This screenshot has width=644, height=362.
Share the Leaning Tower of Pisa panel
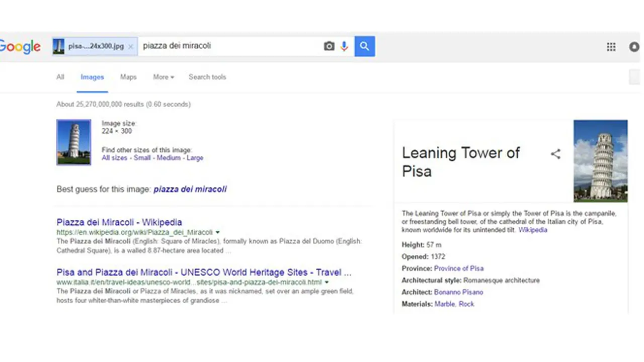(x=555, y=154)
